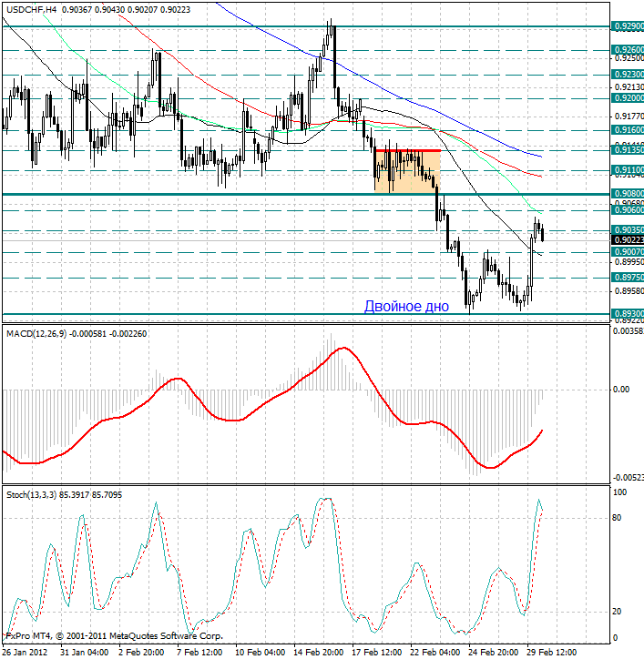Click the MACD -0.00523 scale minimum value
Image resolution: width=644 pixels, height=659 pixels.
(x=628, y=478)
